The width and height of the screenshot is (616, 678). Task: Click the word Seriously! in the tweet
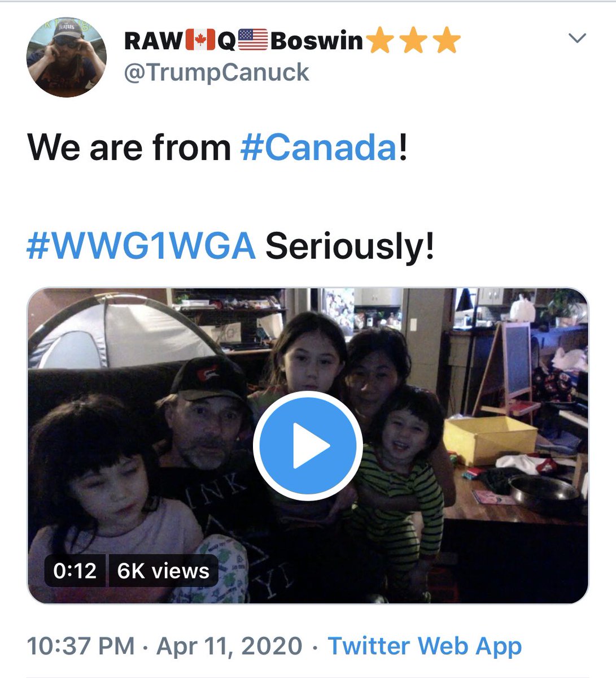coord(349,247)
